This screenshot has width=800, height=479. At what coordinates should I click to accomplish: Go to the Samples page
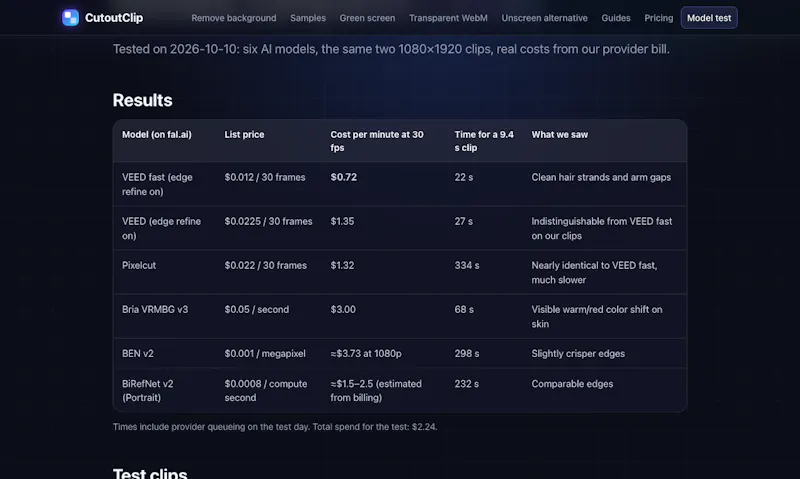pos(308,18)
